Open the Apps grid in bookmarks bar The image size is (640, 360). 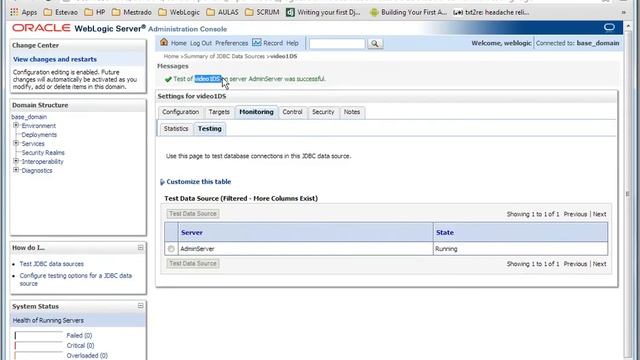pos(23,12)
